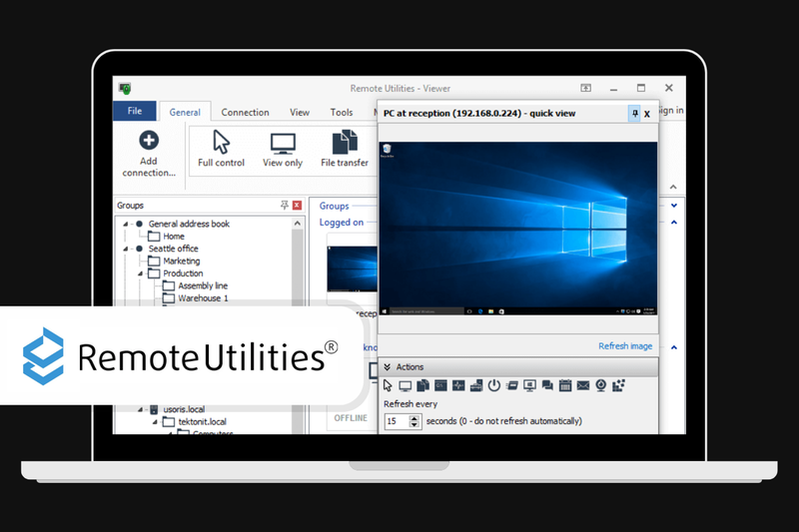Viewport: 799px width, 532px height.
Task: Select View only mode in the ribbon
Action: (x=283, y=150)
